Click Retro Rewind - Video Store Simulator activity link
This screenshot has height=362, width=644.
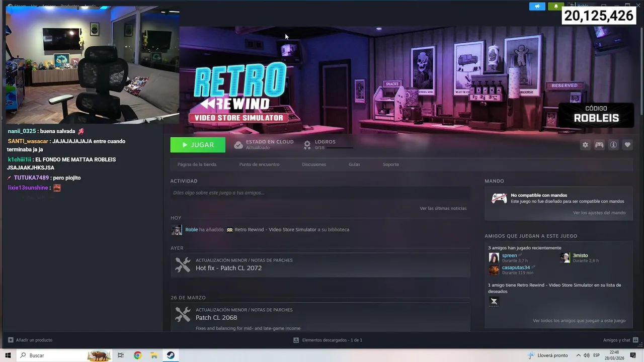[275, 230]
